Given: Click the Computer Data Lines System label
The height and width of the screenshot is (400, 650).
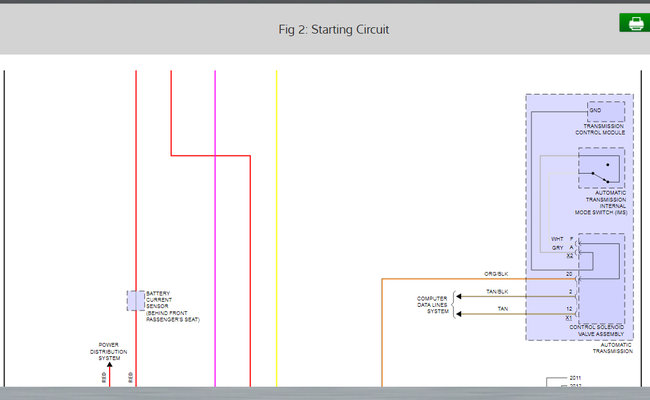Looking at the screenshot, I should (432, 305).
